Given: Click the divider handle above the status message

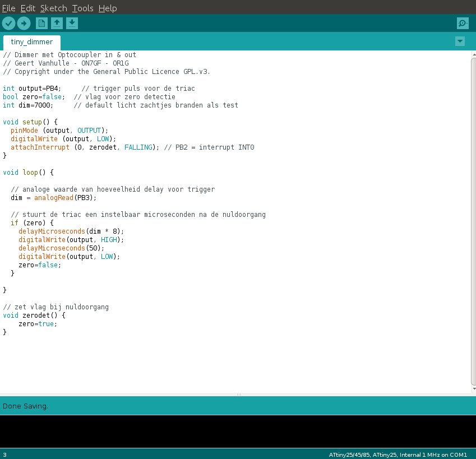Looking at the screenshot, I should click(x=238, y=395).
